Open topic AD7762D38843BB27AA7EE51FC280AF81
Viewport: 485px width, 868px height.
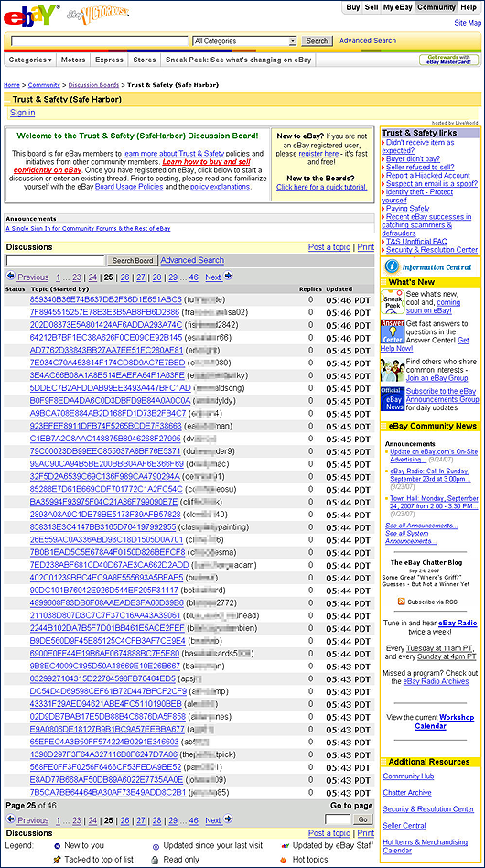106,351
